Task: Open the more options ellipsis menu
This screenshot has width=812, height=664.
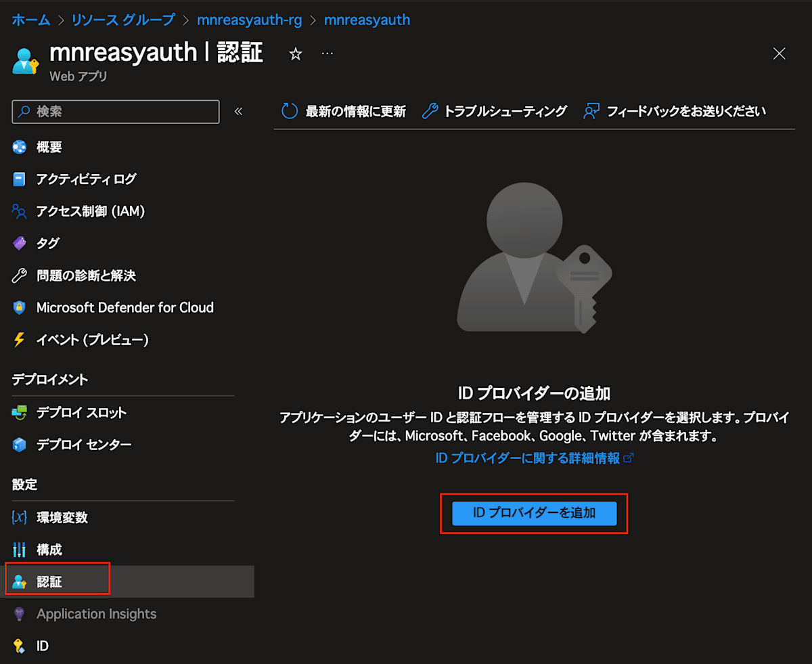Action: (328, 53)
